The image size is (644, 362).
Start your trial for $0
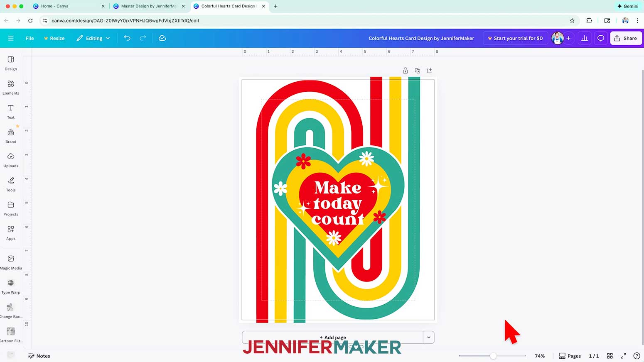pyautogui.click(x=515, y=38)
